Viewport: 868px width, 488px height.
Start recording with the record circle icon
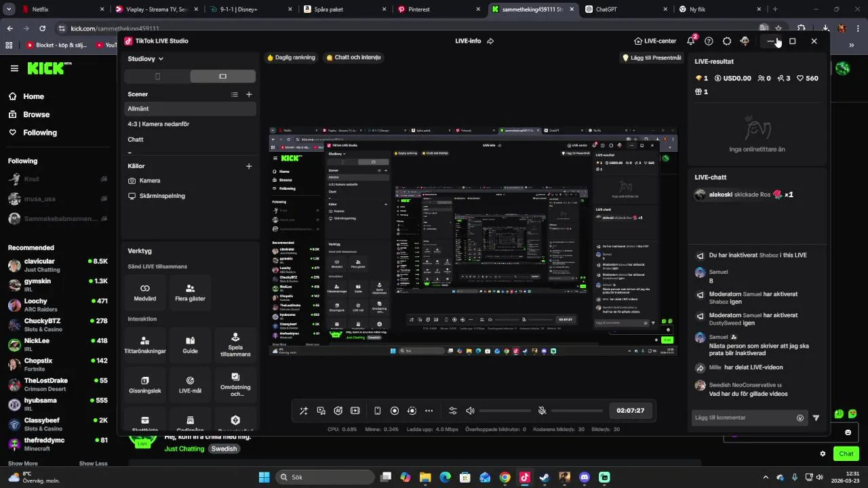point(395,411)
